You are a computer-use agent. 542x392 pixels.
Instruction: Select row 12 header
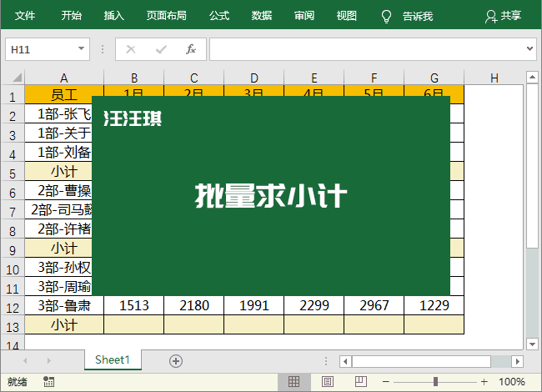click(13, 307)
